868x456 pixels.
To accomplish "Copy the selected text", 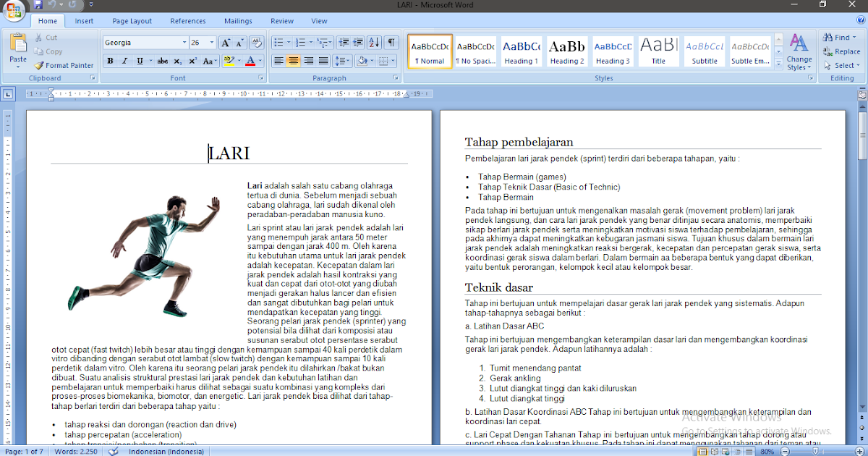I will point(48,51).
